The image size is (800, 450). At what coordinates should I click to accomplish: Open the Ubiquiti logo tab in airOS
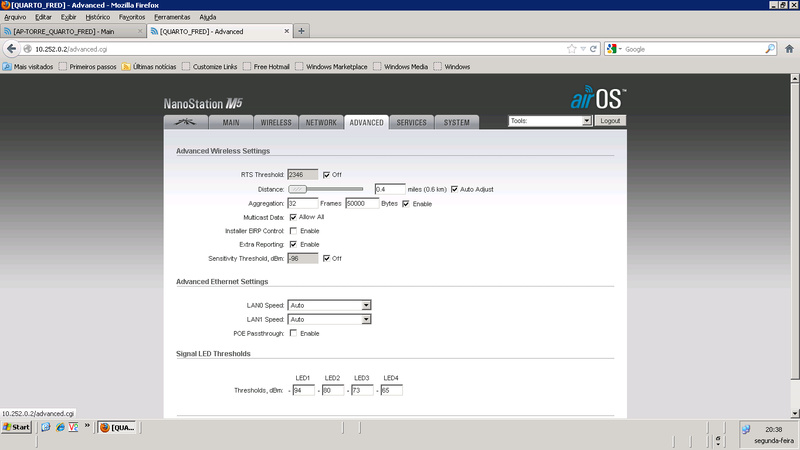pyautogui.click(x=186, y=122)
